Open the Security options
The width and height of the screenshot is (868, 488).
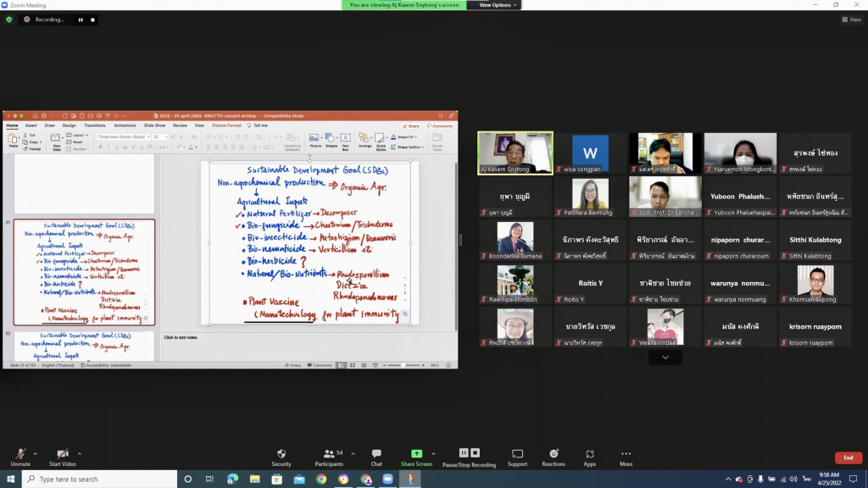281,455
